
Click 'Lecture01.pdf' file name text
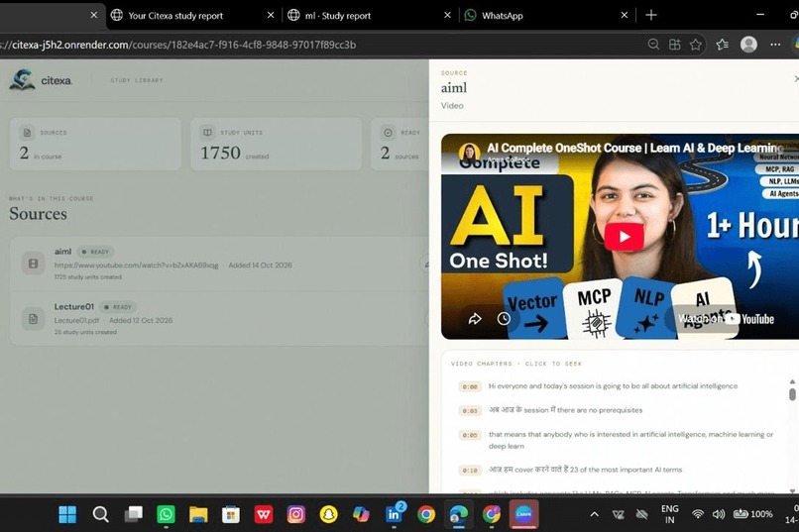coord(77,320)
